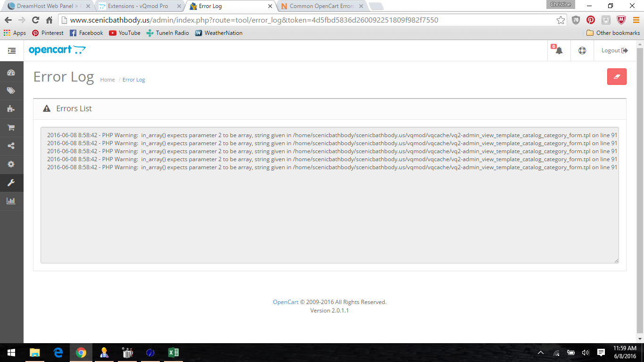Open the Sales cart icon in sidebar

pyautogui.click(x=11, y=127)
